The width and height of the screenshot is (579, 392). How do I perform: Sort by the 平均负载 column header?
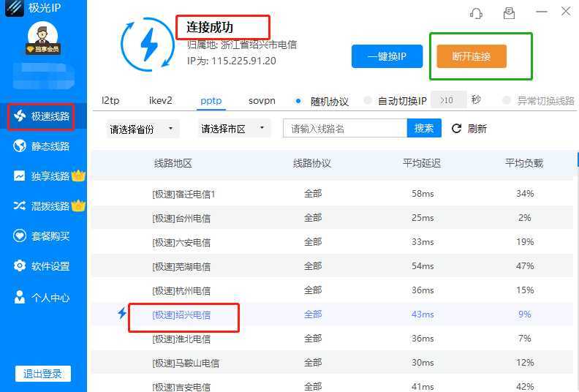click(524, 163)
